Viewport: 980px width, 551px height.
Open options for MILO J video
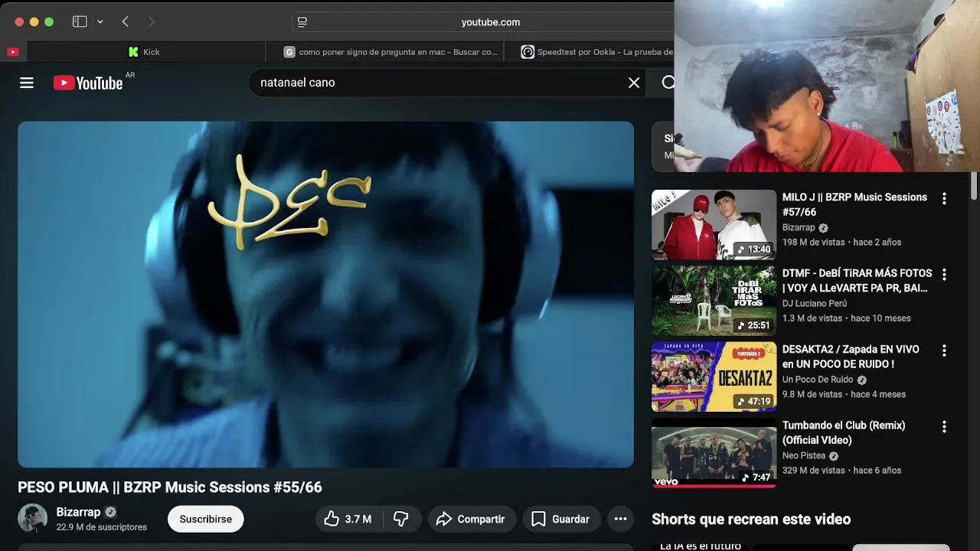[x=944, y=198]
